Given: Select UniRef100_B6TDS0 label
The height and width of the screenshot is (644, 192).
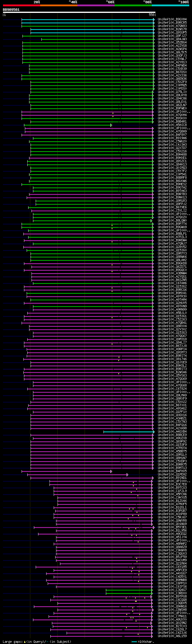Looking at the screenshot, I should coord(172,72).
